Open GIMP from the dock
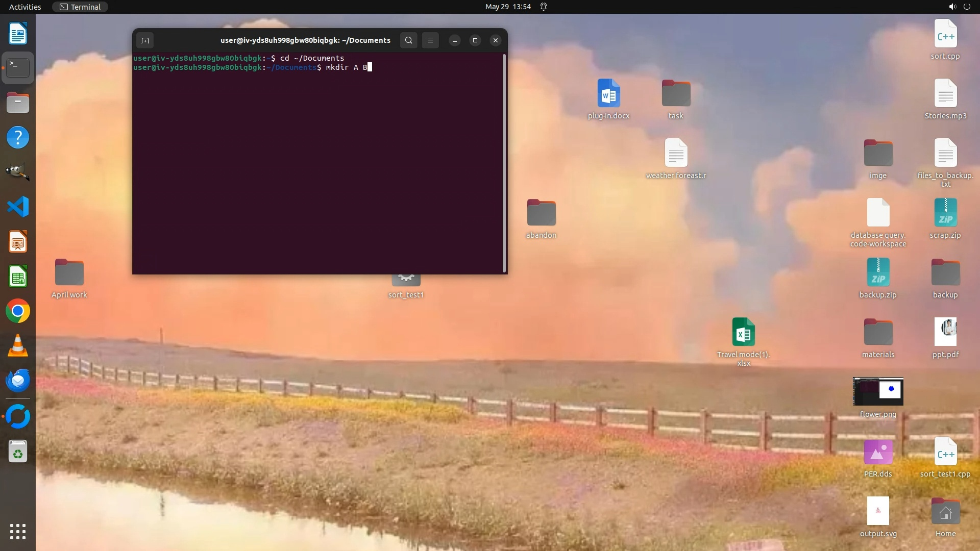 tap(18, 172)
